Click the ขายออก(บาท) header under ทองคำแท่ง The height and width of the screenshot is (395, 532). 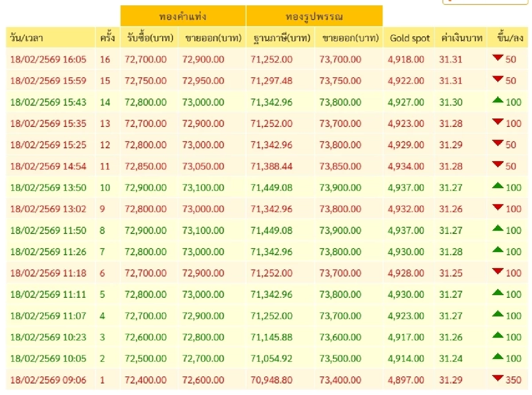pos(212,38)
